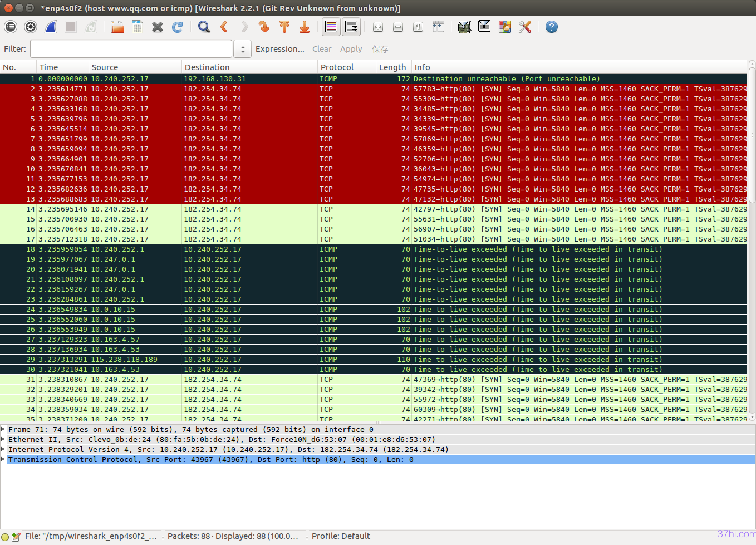Expand Transmission Control Protocol row
Image resolution: width=756 pixels, height=545 pixels.
click(x=3, y=459)
